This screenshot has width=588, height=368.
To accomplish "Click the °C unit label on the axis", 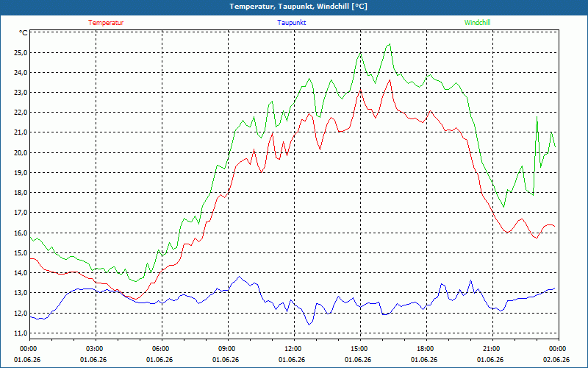I will click(x=24, y=33).
